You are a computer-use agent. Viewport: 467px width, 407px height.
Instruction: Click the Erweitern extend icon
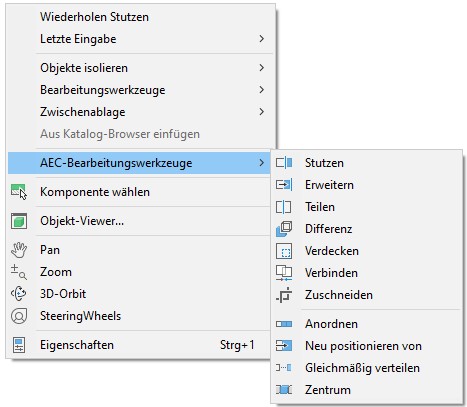coord(284,185)
